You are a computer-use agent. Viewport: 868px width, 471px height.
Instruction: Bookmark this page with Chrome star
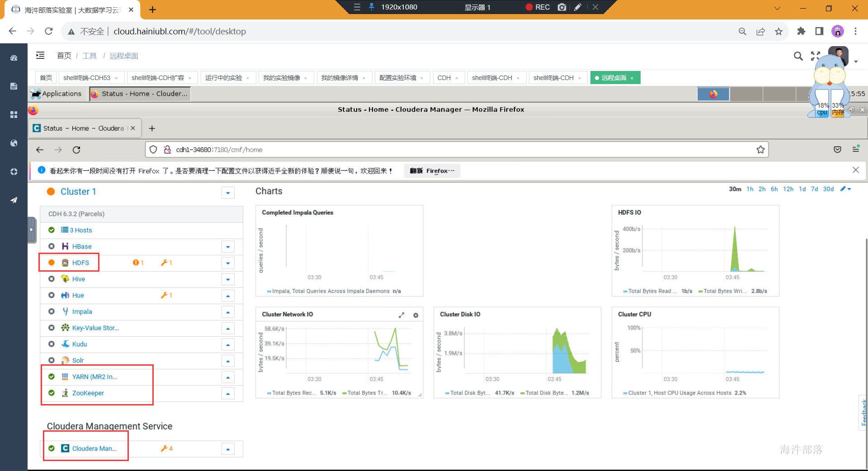pos(778,31)
